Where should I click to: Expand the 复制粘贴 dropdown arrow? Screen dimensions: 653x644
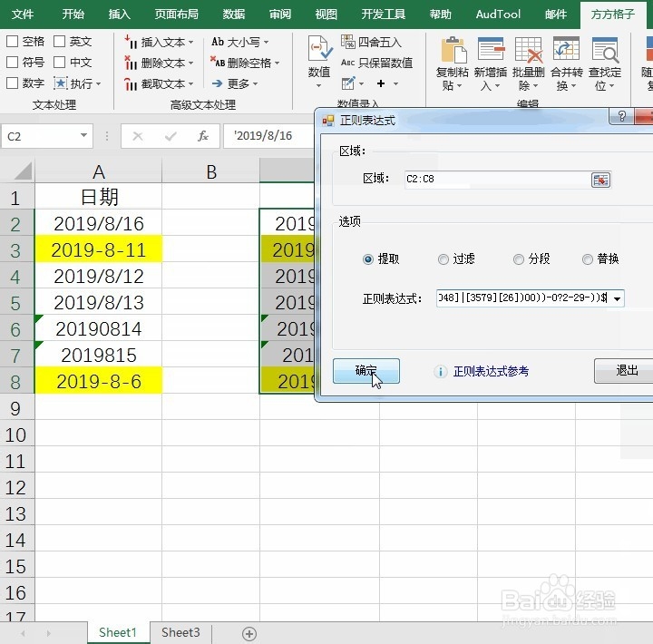point(459,86)
